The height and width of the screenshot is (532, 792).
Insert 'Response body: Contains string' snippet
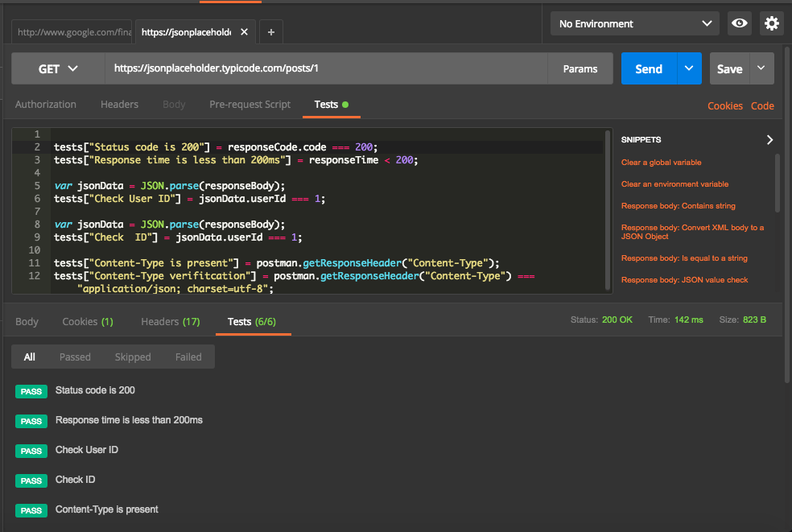pos(679,205)
